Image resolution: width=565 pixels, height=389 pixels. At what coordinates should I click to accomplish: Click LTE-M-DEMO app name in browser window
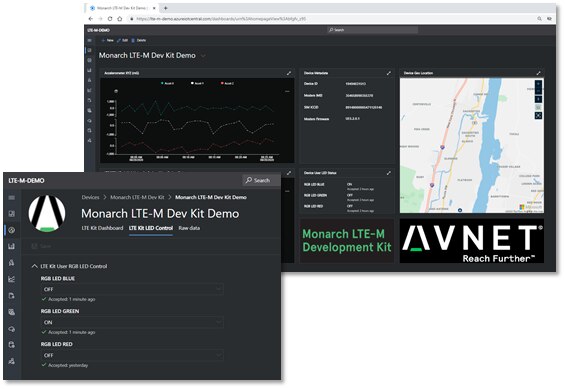pos(98,30)
